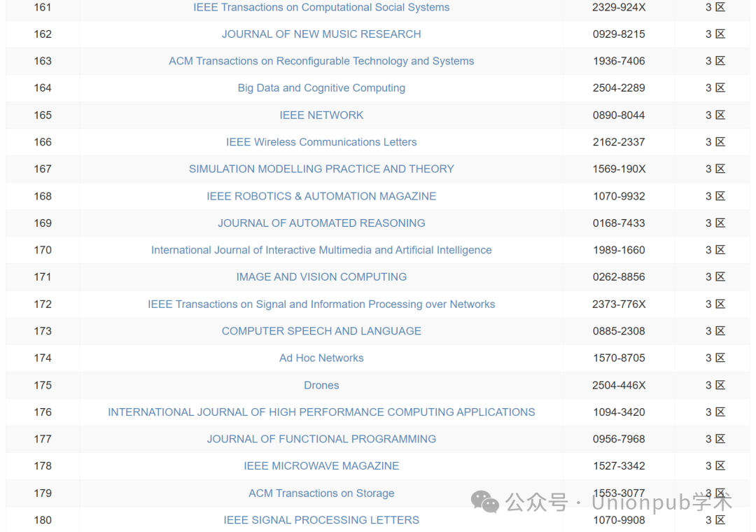
Task: Click row number 177
Action: [43, 439]
